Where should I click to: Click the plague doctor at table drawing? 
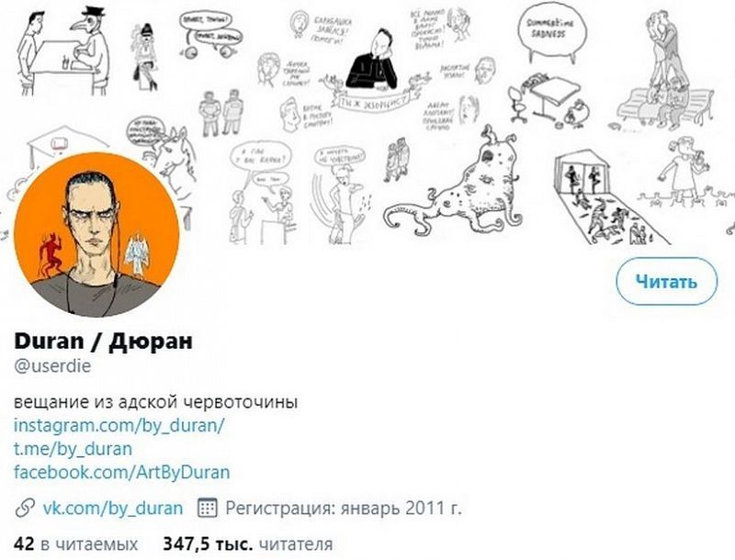coord(63,50)
